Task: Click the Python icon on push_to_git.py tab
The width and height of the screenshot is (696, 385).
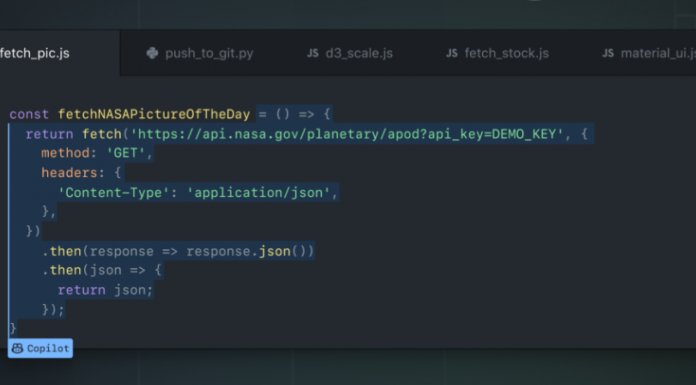Action: [152, 53]
